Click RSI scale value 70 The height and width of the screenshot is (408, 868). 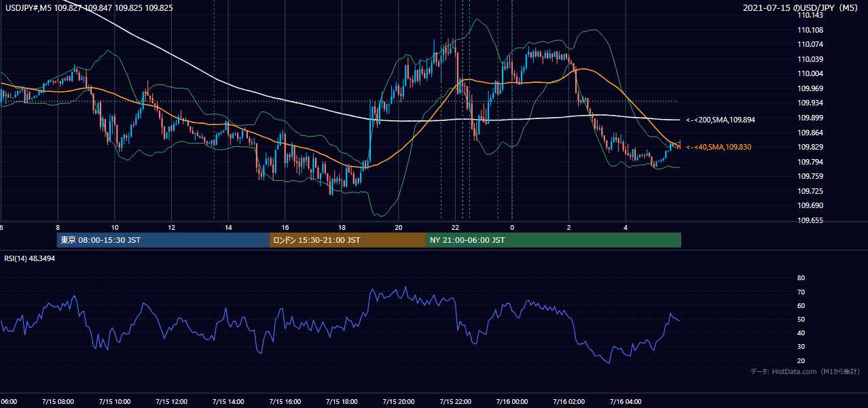[801, 292]
